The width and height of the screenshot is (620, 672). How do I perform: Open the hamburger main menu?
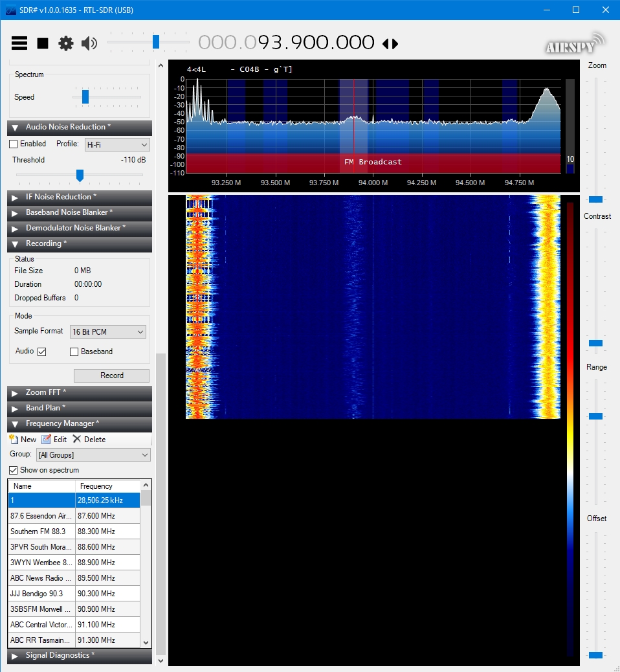(19, 43)
